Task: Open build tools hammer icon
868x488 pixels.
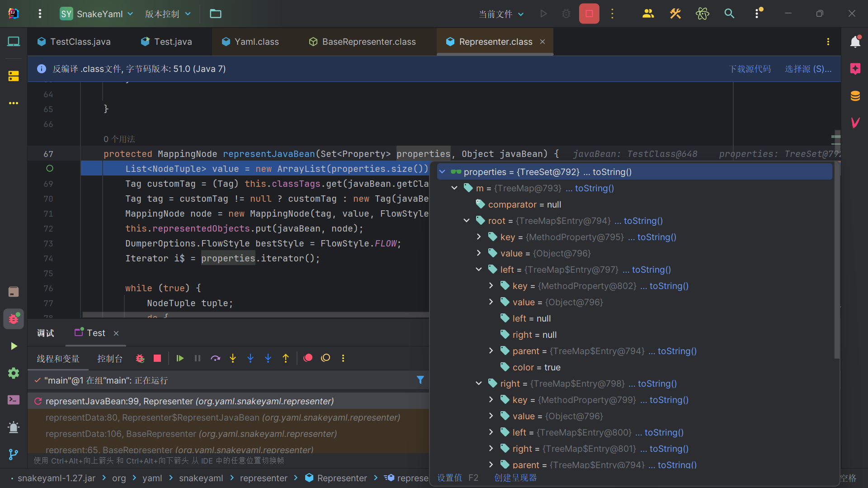Action: (x=675, y=14)
